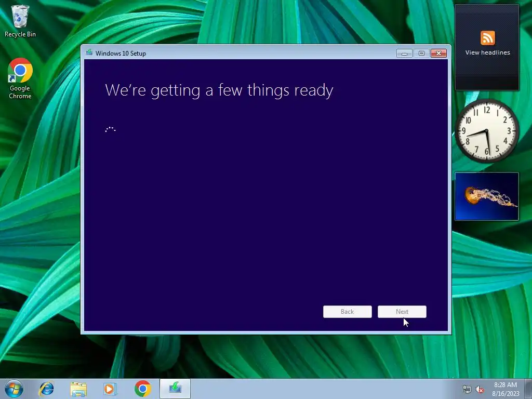Click View headlines in the gadget

click(x=487, y=52)
